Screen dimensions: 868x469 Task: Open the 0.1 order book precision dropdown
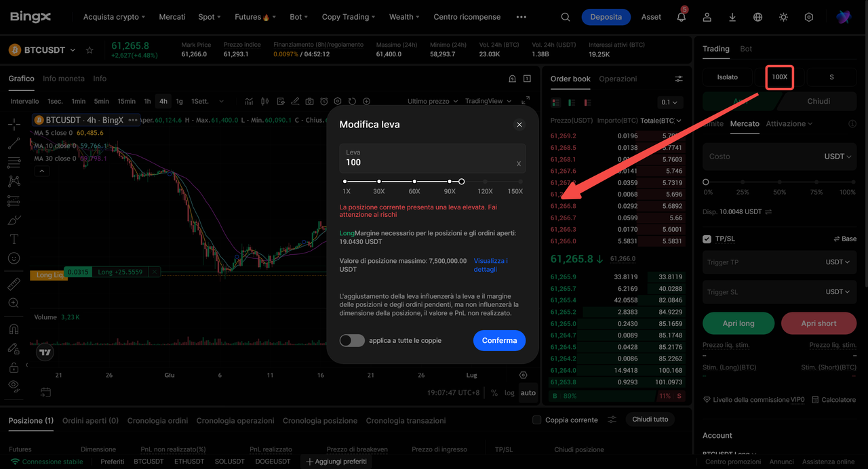[670, 102]
